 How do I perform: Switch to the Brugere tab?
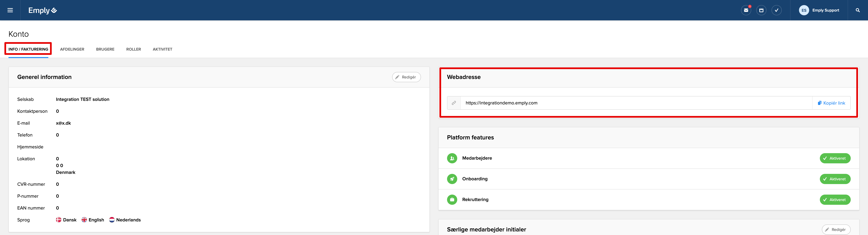coord(105,49)
